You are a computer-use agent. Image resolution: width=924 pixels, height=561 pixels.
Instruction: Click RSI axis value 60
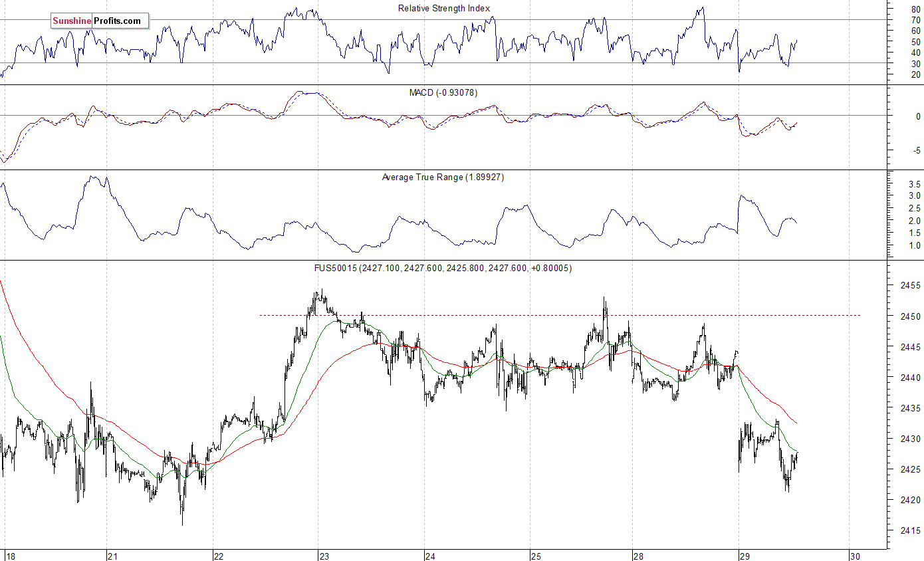pos(916,31)
